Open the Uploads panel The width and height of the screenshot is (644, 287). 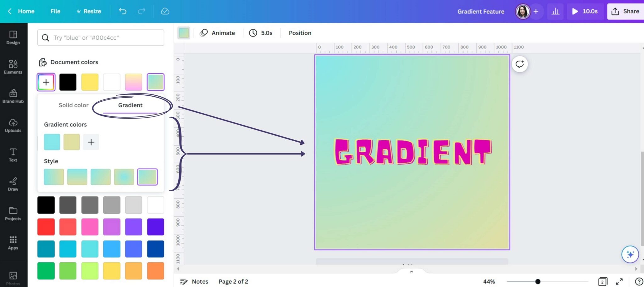tap(13, 125)
